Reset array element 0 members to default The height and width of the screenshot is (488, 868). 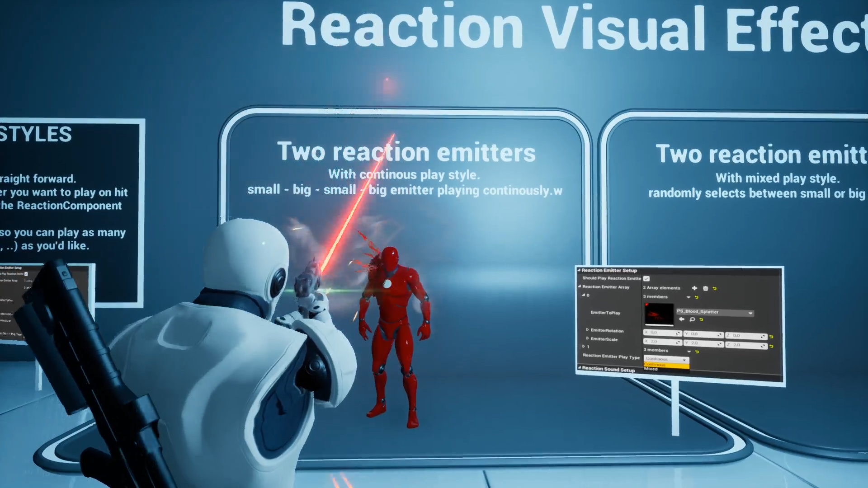[696, 297]
